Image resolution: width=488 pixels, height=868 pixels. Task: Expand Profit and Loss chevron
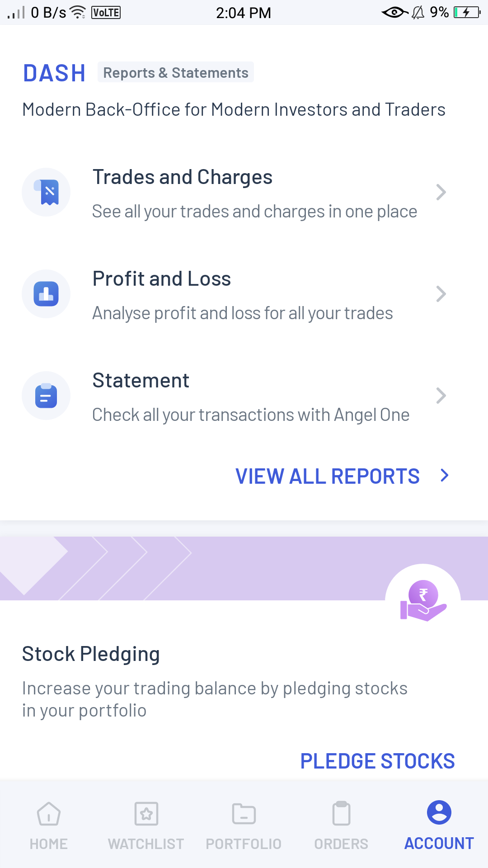441,294
